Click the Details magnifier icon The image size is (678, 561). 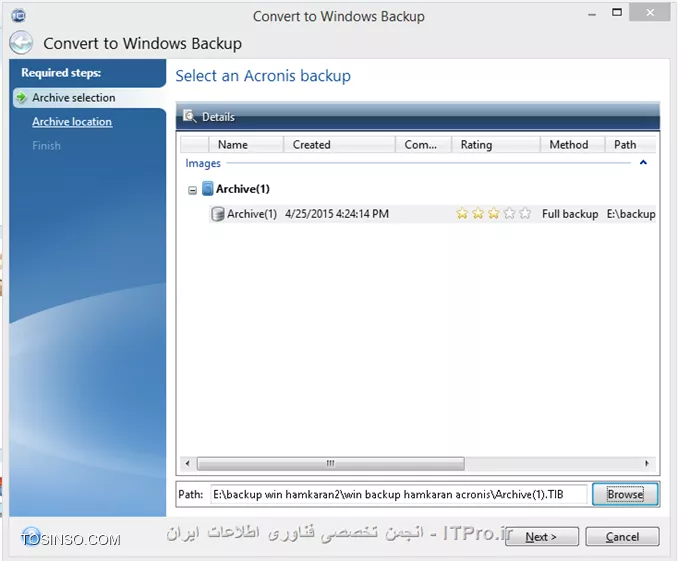189,116
